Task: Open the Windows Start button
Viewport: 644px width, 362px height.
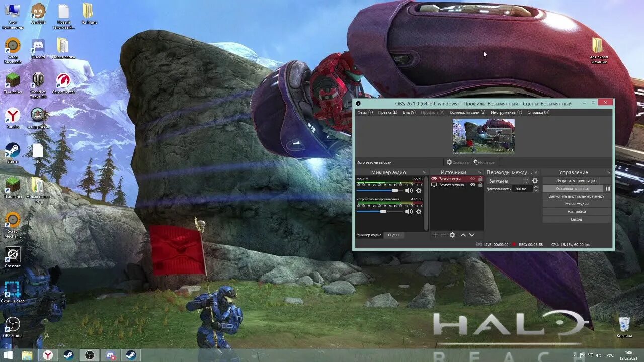Action: pyautogui.click(x=9, y=355)
